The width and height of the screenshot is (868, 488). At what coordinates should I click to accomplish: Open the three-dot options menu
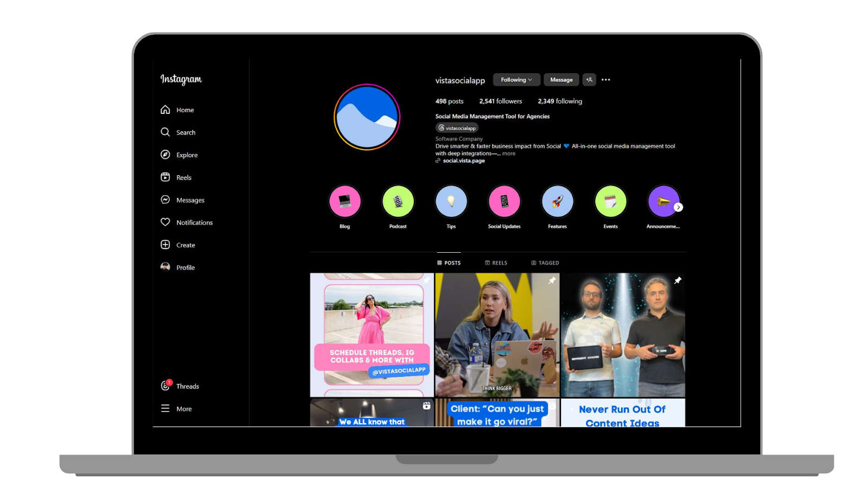[606, 80]
